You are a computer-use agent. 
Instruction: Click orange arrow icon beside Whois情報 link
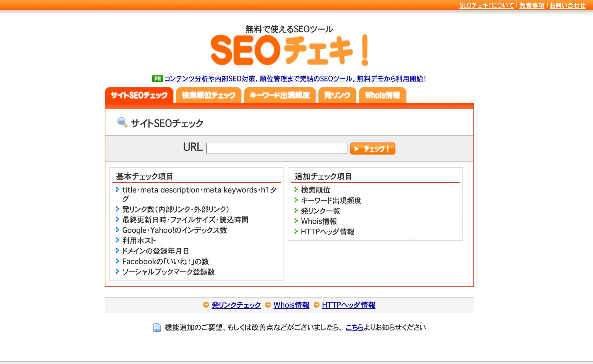[268, 305]
